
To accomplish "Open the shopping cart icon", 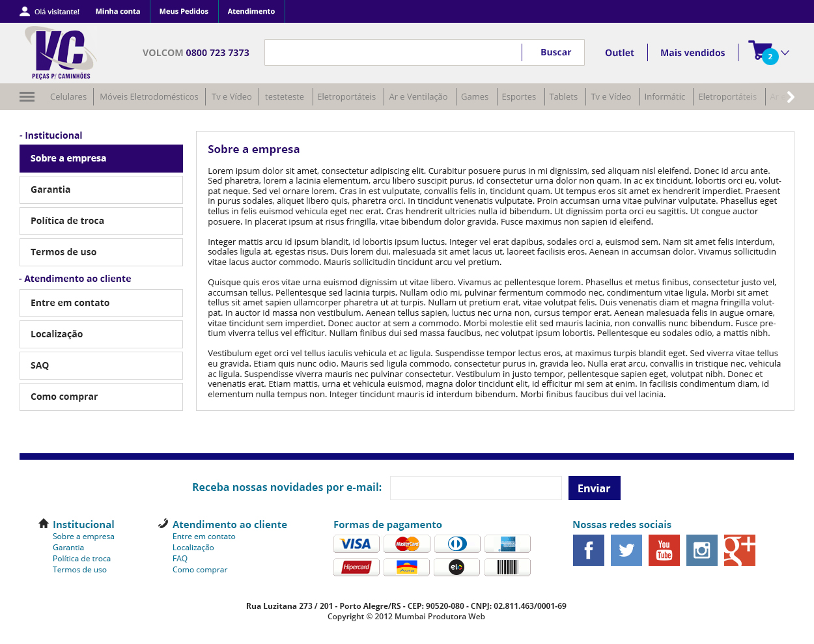I will pos(761,51).
